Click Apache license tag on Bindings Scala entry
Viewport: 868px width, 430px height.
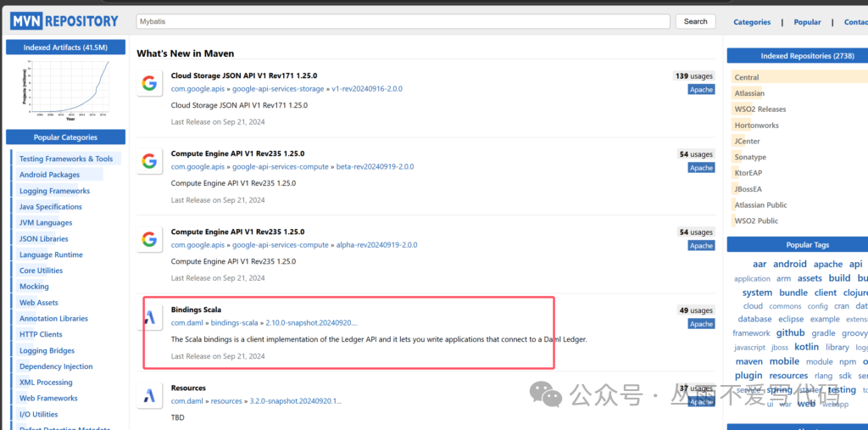701,324
